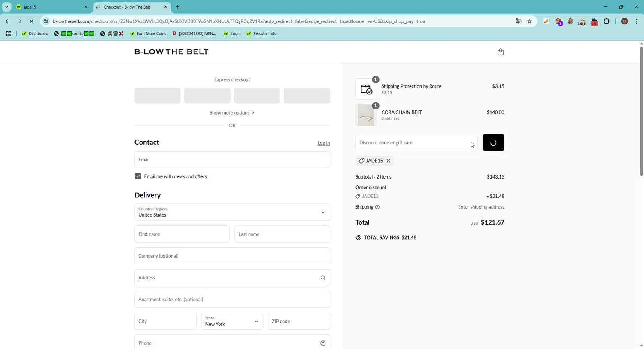644x349 pixels.
Task: Click the first express checkout button
Action: [x=157, y=96]
